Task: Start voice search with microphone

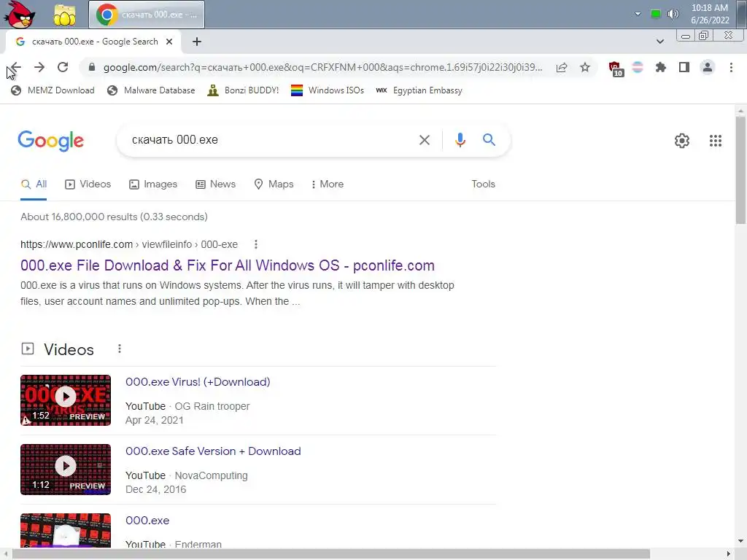Action: click(x=460, y=140)
